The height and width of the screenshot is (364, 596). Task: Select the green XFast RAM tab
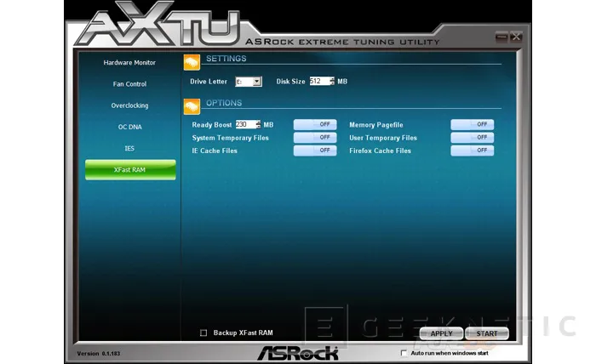[x=130, y=169]
